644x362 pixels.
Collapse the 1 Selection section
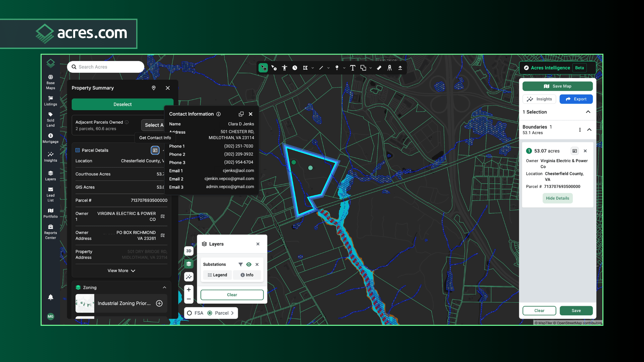(588, 112)
